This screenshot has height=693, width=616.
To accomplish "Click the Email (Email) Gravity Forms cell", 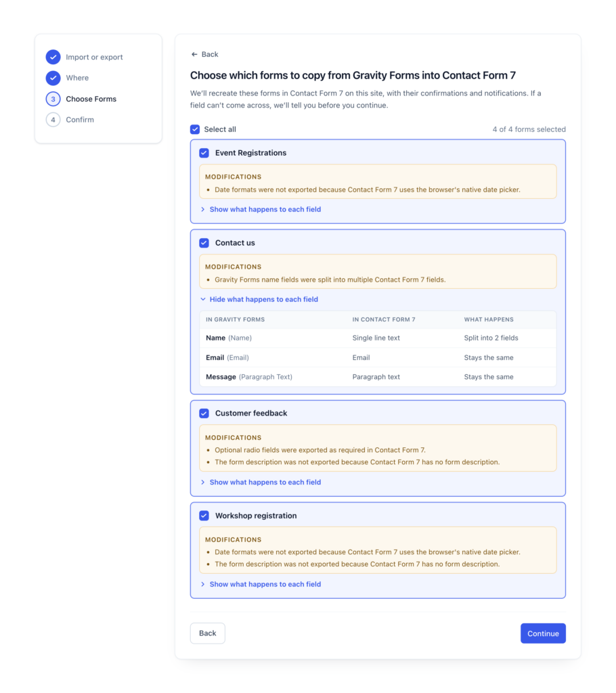I will [227, 357].
